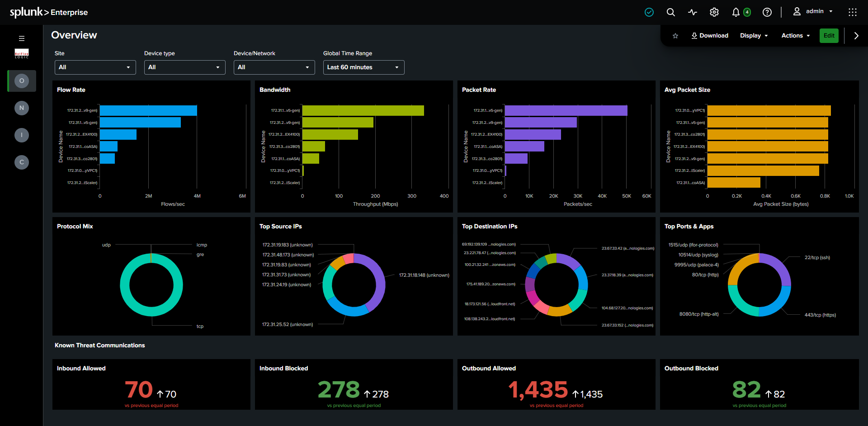Click the 443/tcp (https) label
The image size is (868, 426).
click(820, 315)
